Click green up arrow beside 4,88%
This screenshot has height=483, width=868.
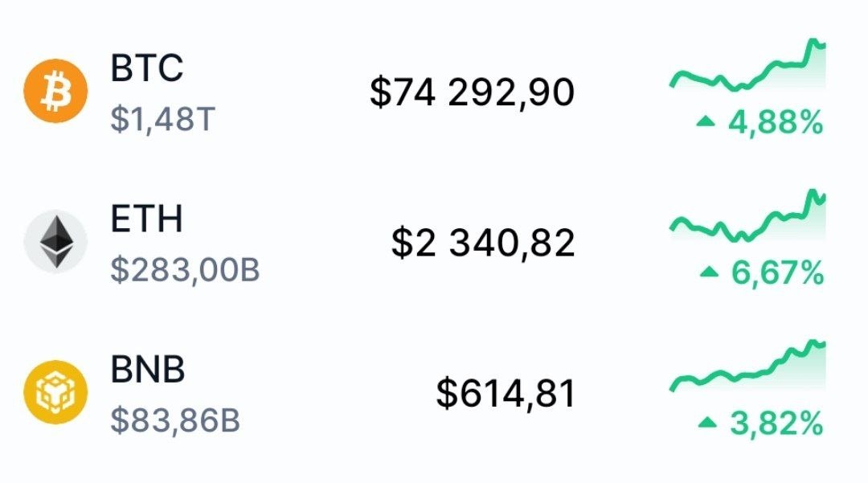pyautogui.click(x=706, y=122)
